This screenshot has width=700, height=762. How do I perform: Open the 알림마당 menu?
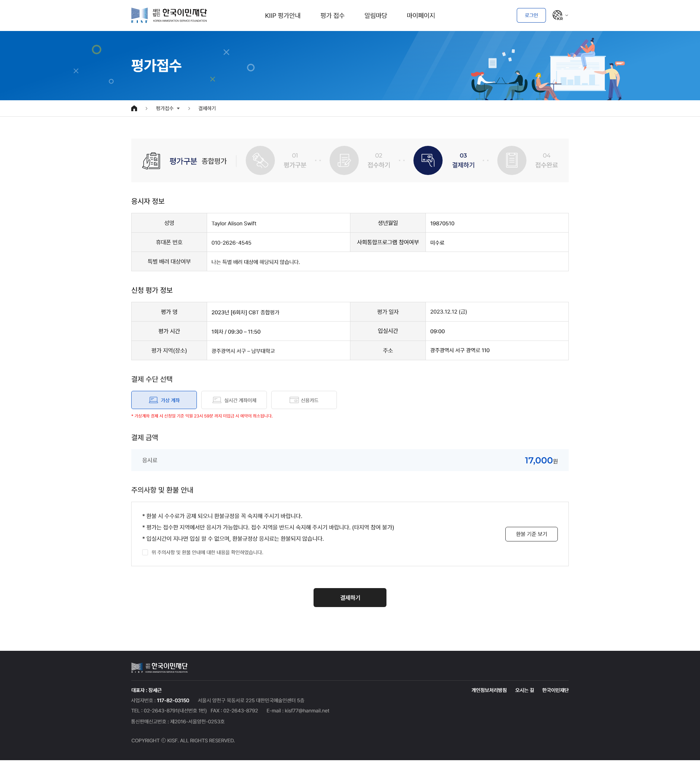pos(376,16)
